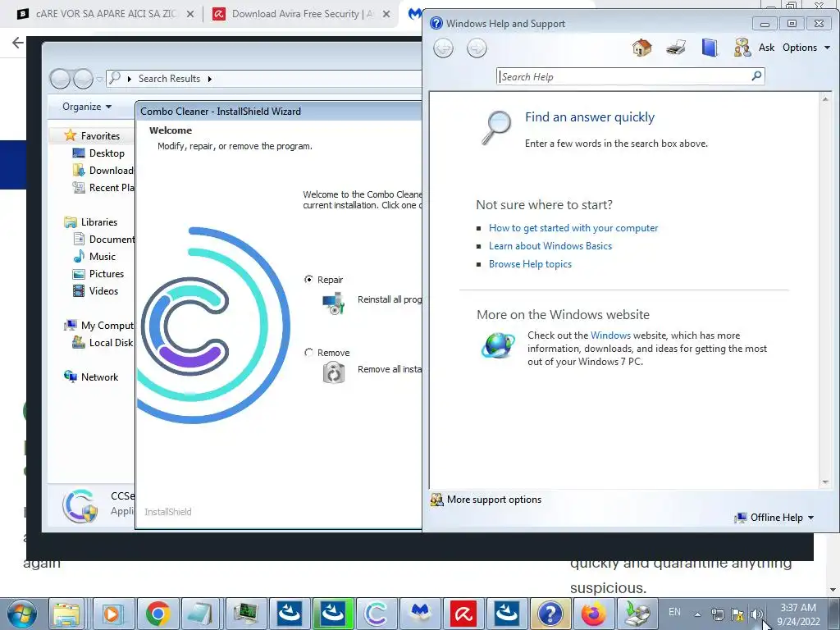This screenshot has width=840, height=630.
Task: Click the clock showing 3:37 AM
Action: 798,608
